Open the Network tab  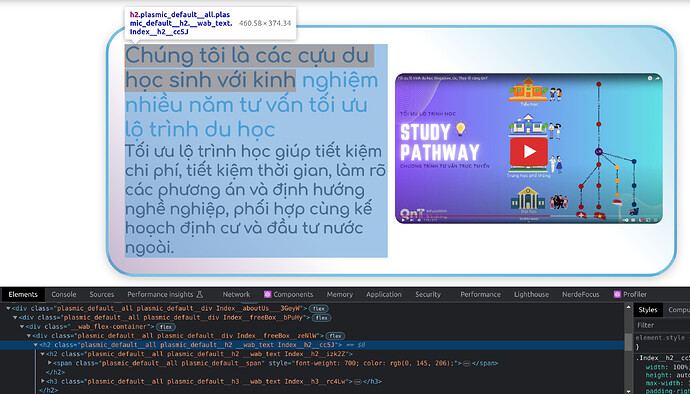coord(236,295)
